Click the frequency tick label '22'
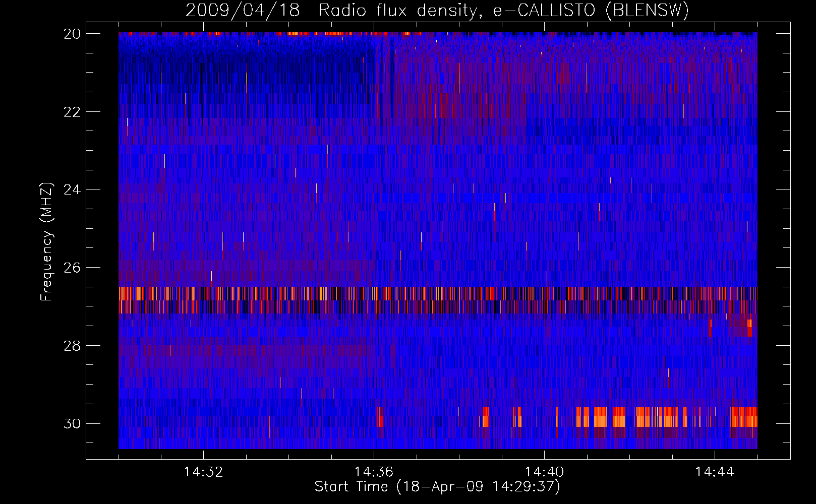The image size is (816, 504). (x=72, y=112)
